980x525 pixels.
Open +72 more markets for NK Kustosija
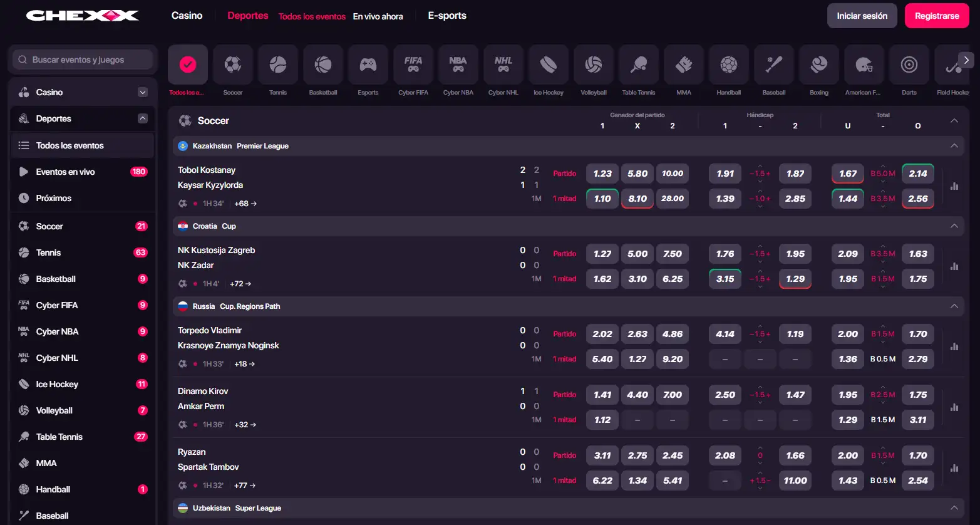coord(240,284)
